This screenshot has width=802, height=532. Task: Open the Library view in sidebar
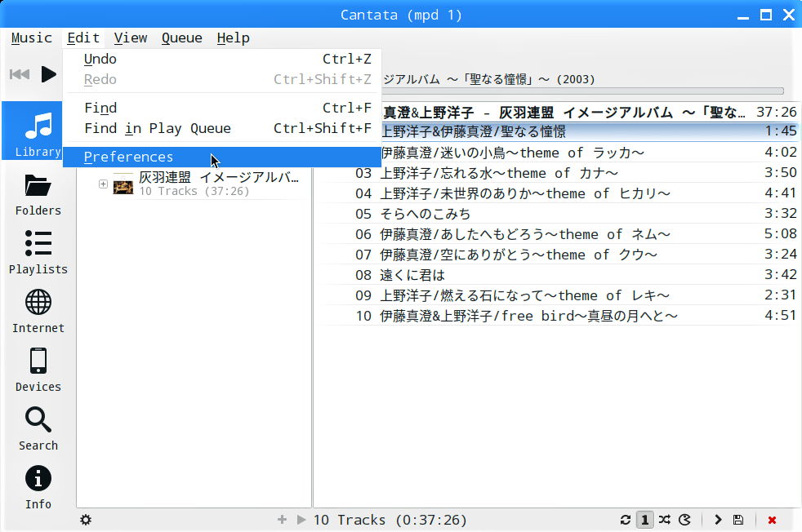[x=33, y=131]
